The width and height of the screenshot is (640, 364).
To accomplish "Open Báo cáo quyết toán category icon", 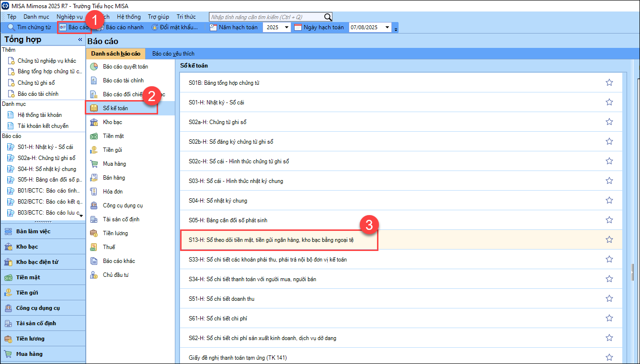I will pyautogui.click(x=94, y=67).
